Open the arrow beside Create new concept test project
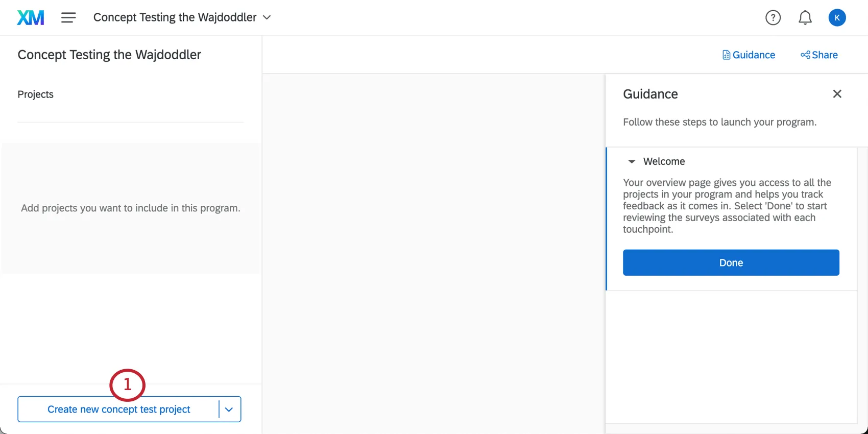The height and width of the screenshot is (434, 868). (x=229, y=409)
